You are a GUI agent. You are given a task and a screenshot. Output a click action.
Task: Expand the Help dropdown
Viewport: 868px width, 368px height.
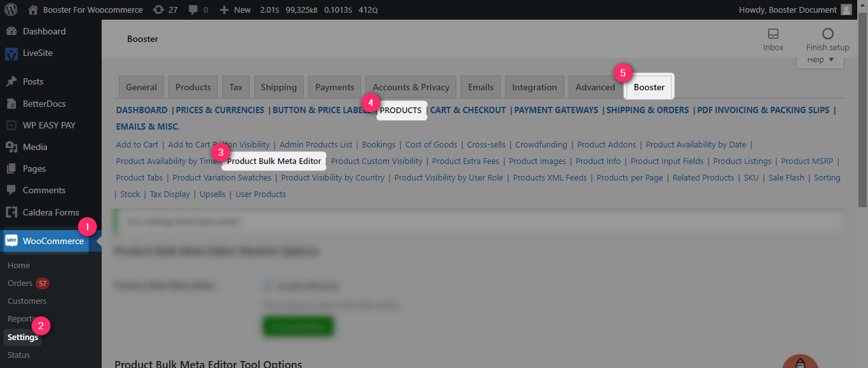click(x=820, y=60)
